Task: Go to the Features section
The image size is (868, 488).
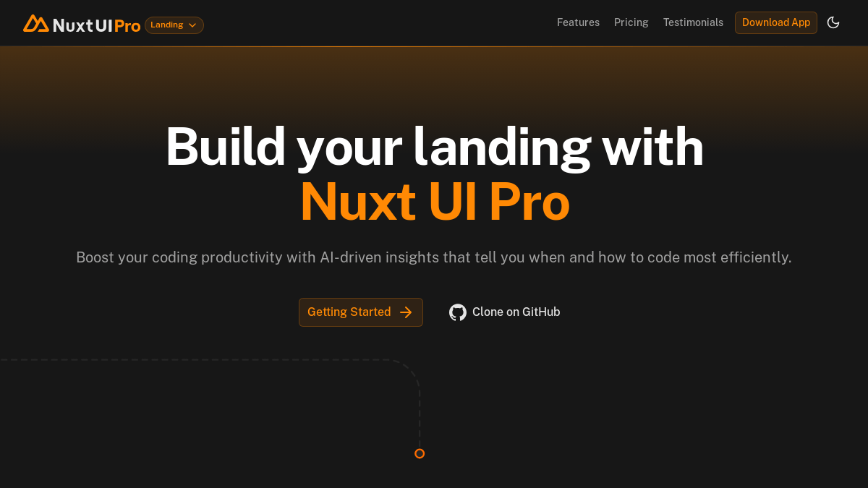Action: pyautogui.click(x=578, y=22)
